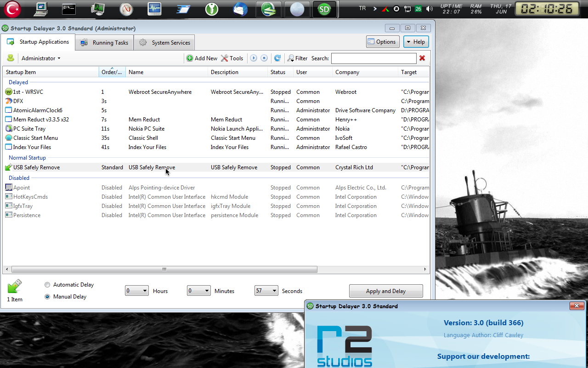This screenshot has width=588, height=368.
Task: Open the Seconds dropdown showing 57
Action: (266, 291)
